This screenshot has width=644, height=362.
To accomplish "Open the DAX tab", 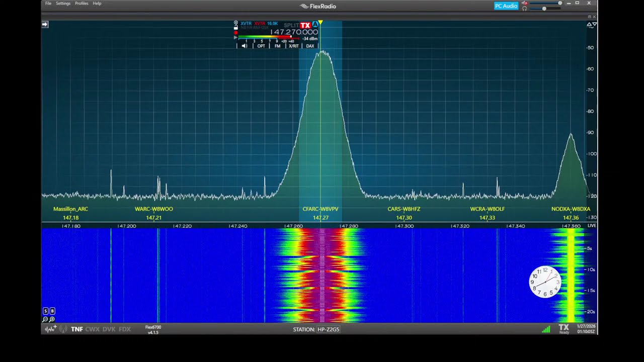I will [x=310, y=46].
